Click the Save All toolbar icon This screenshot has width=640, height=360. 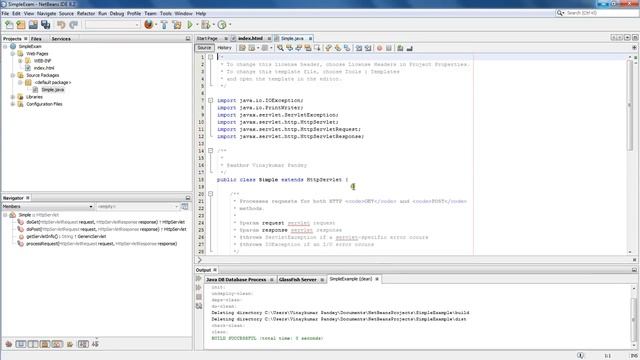click(x=45, y=25)
